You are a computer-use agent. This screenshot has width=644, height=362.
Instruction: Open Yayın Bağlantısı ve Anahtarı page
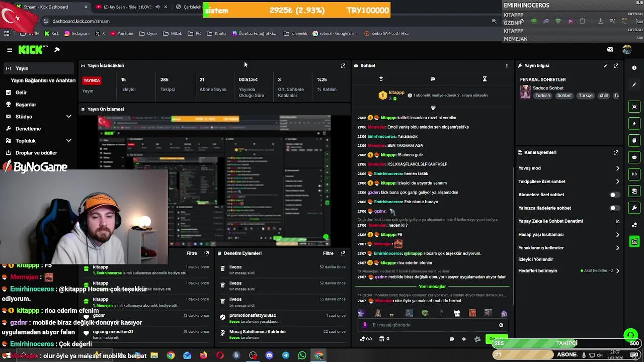pyautogui.click(x=43, y=80)
